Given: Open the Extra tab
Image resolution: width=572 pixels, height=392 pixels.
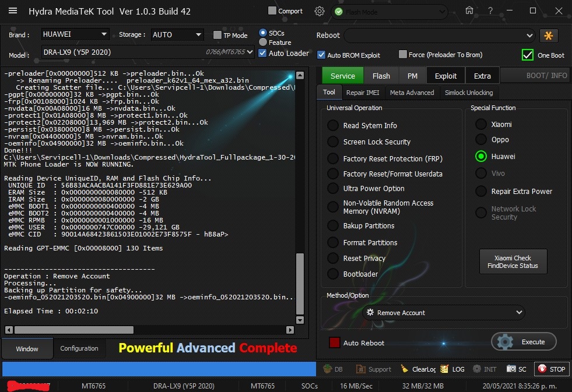Looking at the screenshot, I should pos(482,76).
